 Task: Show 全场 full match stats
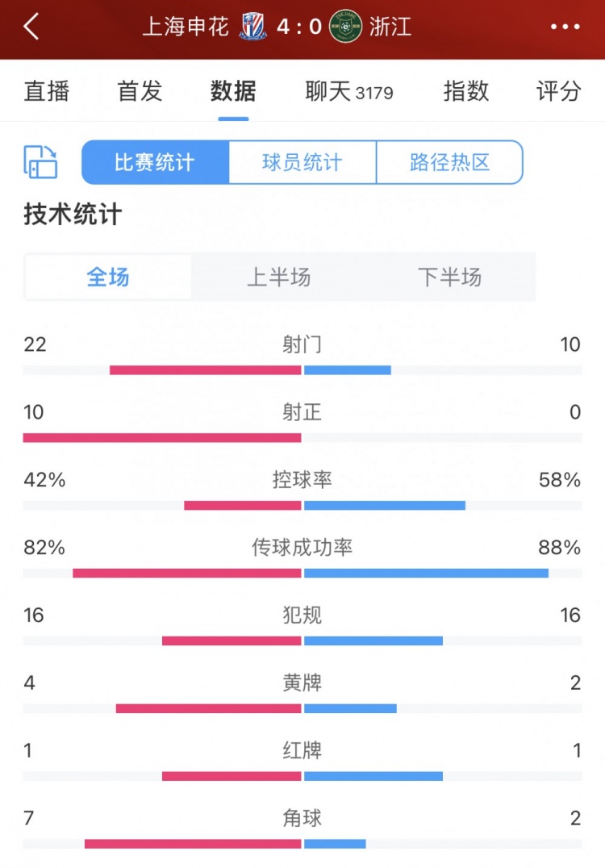pos(108,278)
